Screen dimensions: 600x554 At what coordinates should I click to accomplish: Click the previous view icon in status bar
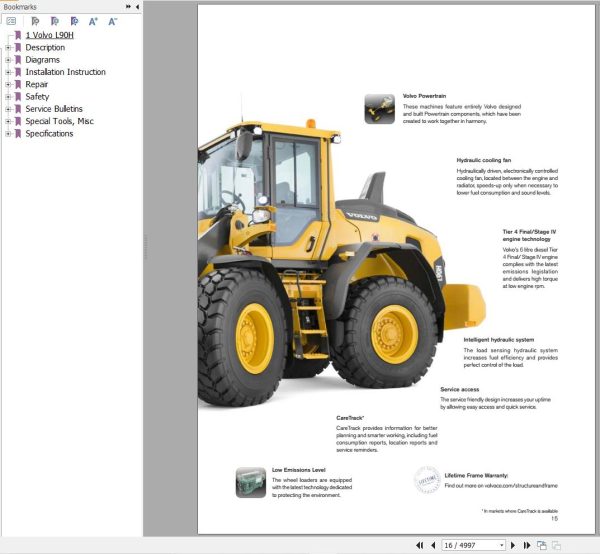click(x=541, y=545)
